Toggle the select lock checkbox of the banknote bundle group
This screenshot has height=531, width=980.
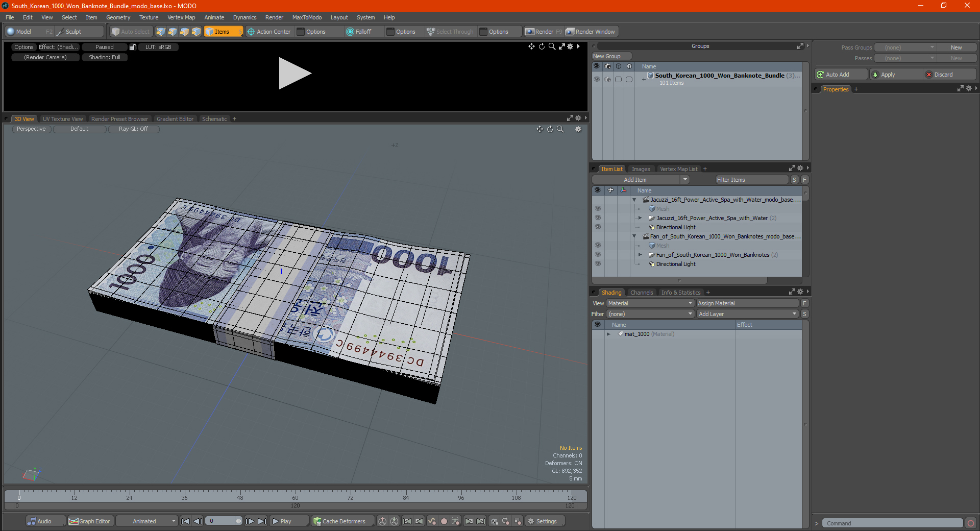[x=629, y=79]
